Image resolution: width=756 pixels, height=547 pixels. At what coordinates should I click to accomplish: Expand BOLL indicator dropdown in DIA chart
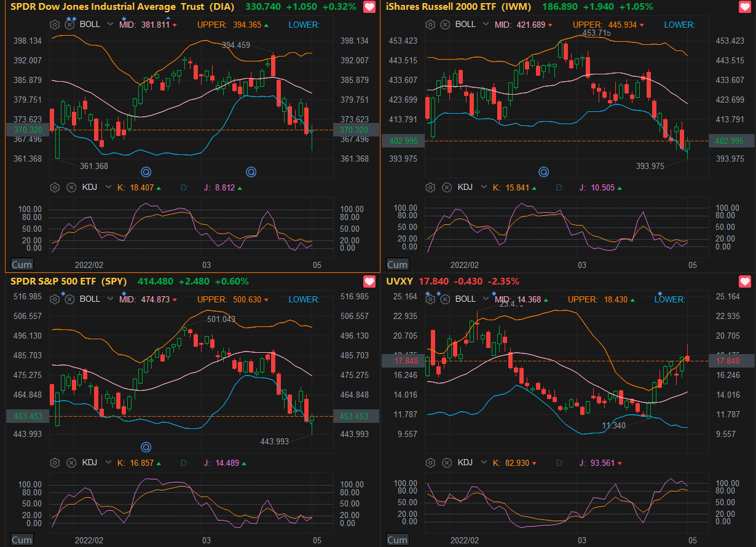click(110, 25)
